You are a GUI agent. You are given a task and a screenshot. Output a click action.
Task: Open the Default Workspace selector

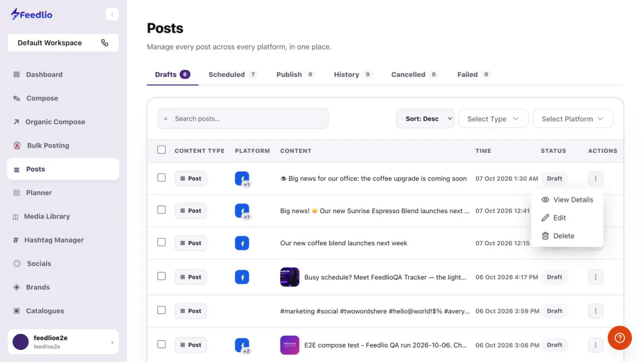tap(63, 43)
